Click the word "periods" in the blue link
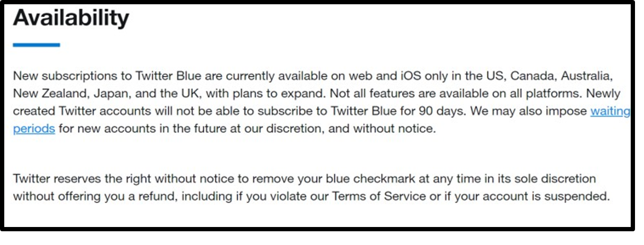644x245 pixels. click(x=34, y=129)
